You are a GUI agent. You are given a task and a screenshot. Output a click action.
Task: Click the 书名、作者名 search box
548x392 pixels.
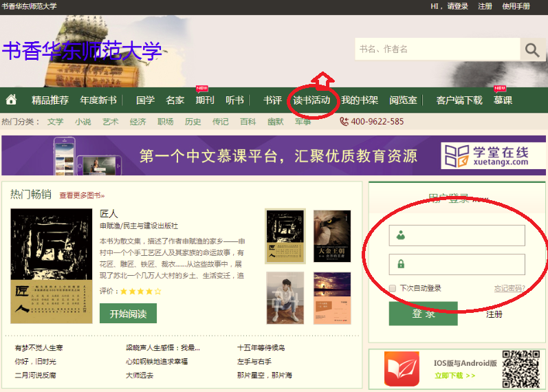[x=437, y=50]
